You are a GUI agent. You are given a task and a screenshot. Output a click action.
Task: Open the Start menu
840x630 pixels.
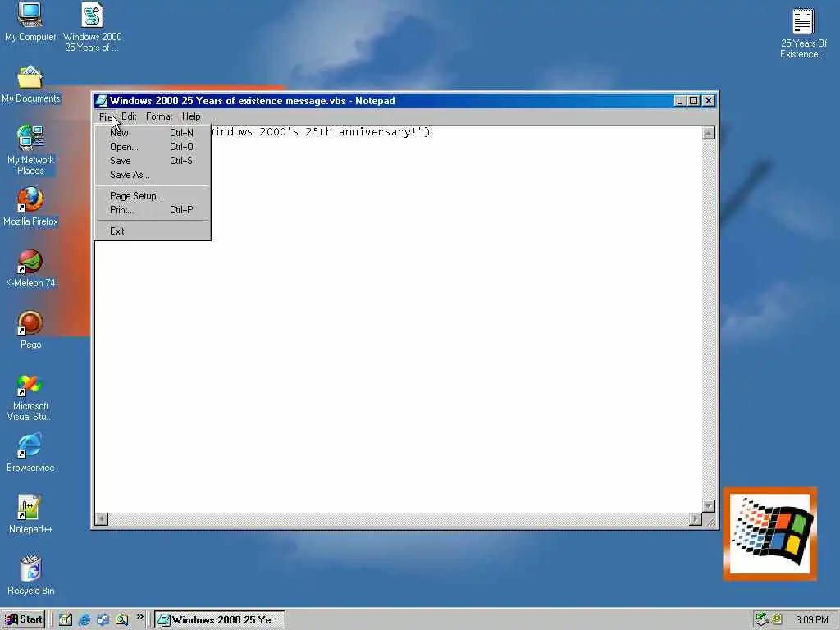(24, 620)
